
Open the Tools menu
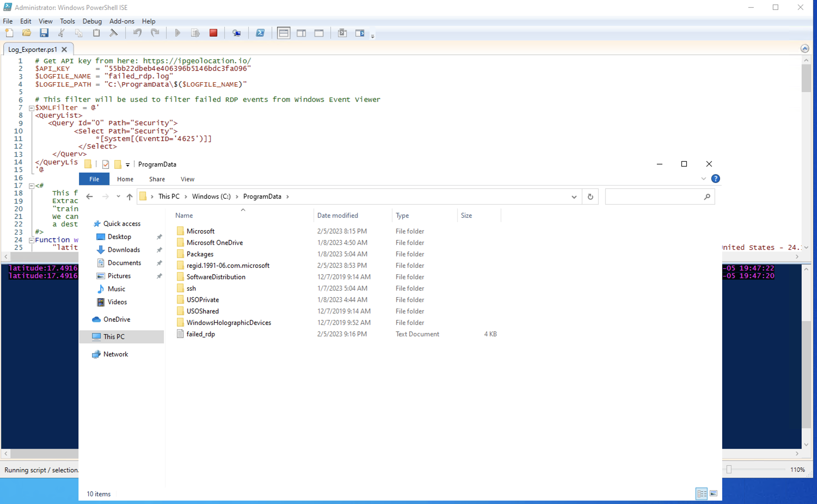(67, 21)
